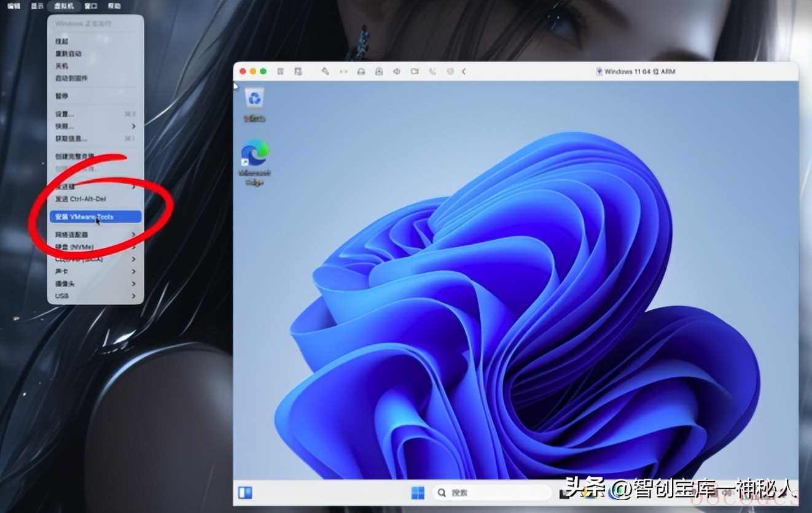Screen dimensions: 812x513
Task: Click the pause icon in VM toolbar
Action: tap(280, 72)
